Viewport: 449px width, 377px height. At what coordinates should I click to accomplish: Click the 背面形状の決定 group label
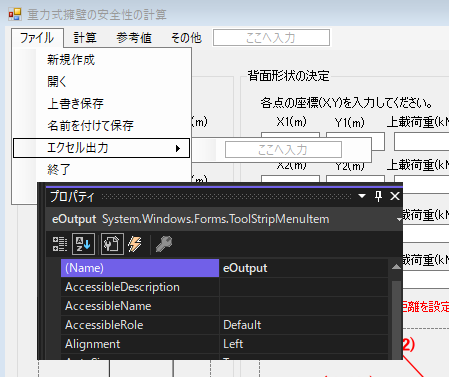click(x=288, y=76)
